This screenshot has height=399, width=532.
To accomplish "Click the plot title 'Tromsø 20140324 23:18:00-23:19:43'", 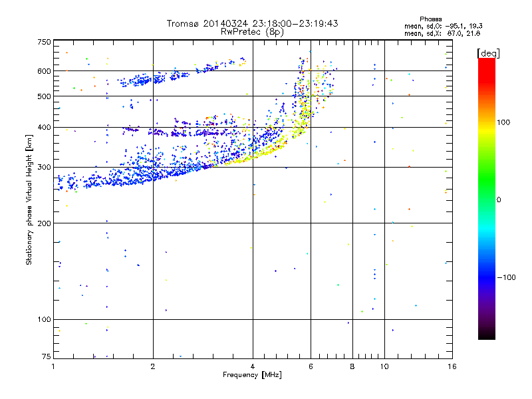I will (252, 23).
